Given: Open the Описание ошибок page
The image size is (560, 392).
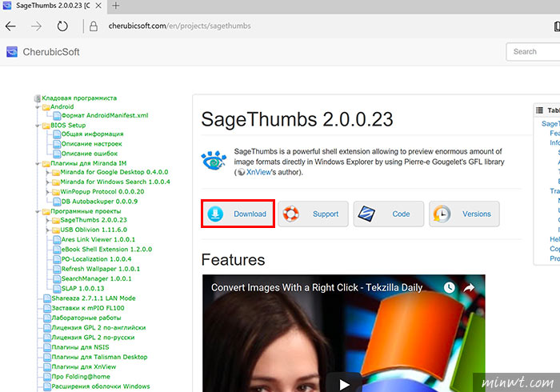Looking at the screenshot, I should [x=90, y=153].
